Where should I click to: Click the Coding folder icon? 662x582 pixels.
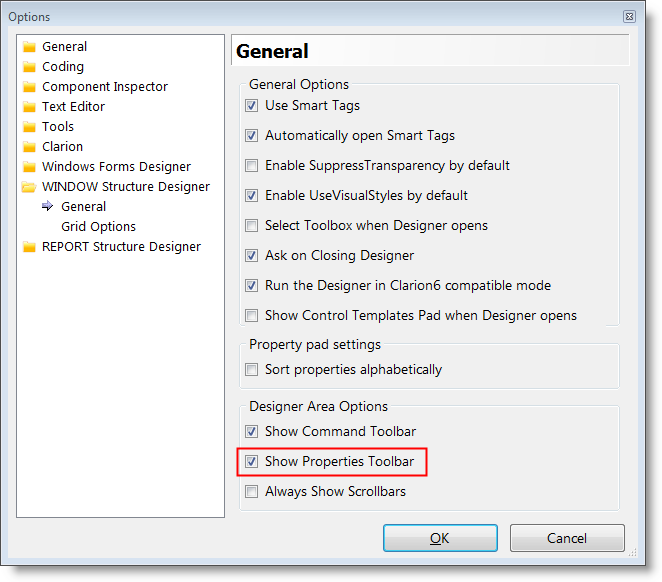pyautogui.click(x=29, y=67)
